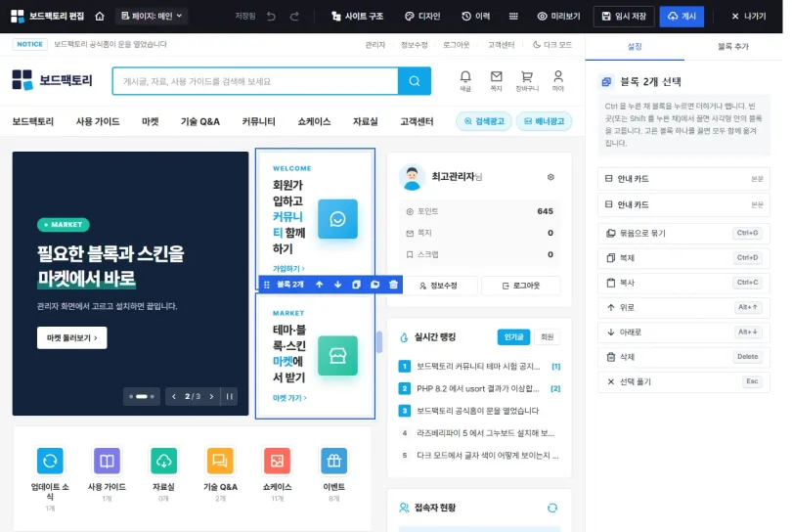Click the refresh icon in 접속자 현황
Viewport: 792px width, 532px height.
(x=552, y=508)
